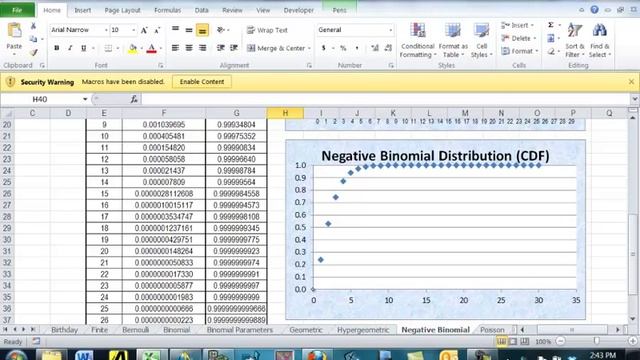The width and height of the screenshot is (640, 360).
Task: Open the Geometric sheet tab
Action: click(306, 330)
